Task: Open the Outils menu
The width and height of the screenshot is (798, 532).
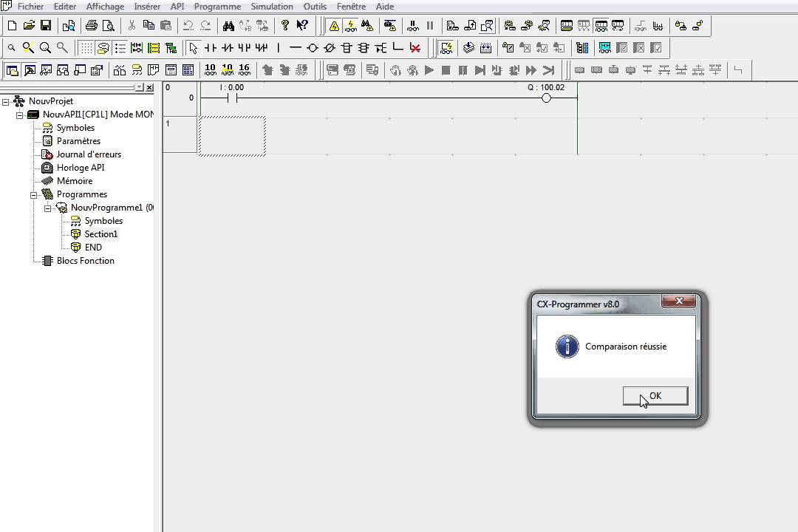Action: tap(315, 7)
